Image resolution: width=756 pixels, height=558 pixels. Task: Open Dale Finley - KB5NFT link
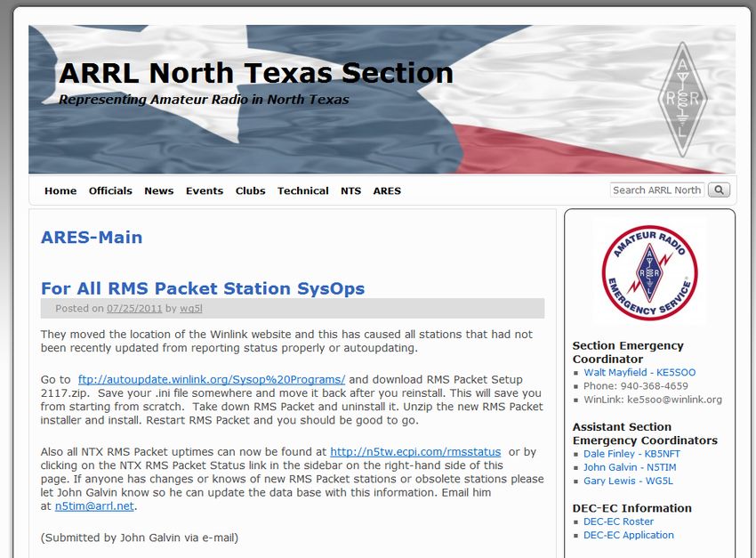pyautogui.click(x=631, y=454)
